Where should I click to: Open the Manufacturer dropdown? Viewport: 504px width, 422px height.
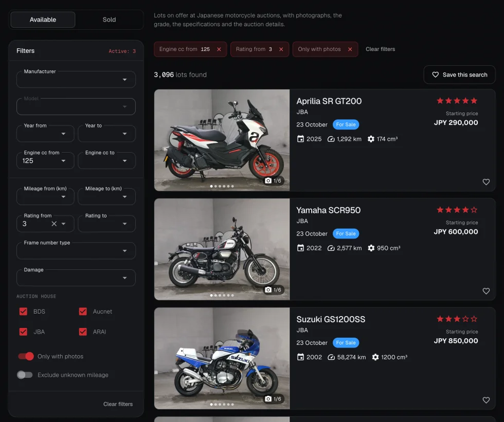[x=76, y=79]
